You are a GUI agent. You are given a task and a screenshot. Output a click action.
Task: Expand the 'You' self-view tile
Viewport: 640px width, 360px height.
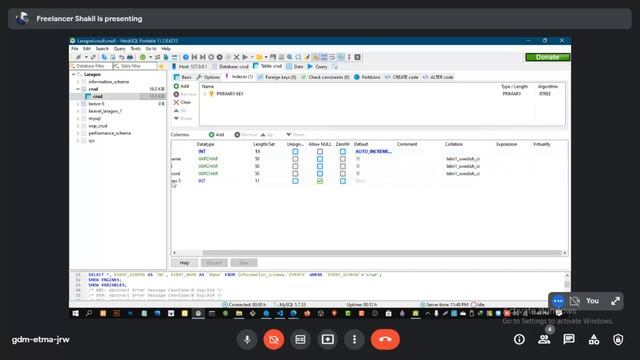(615, 301)
